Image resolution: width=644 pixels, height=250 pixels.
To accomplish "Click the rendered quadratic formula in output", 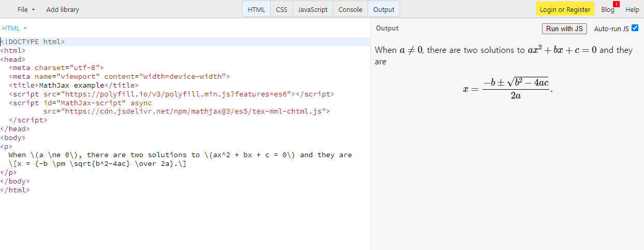I will [508, 88].
